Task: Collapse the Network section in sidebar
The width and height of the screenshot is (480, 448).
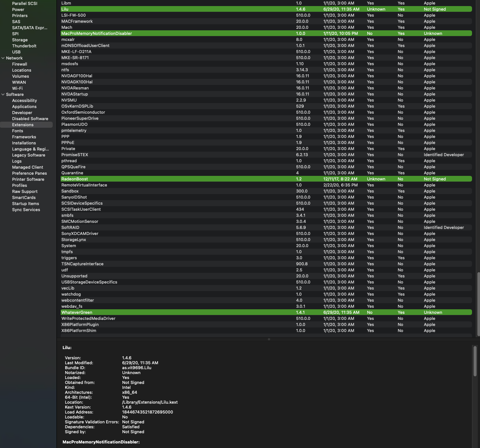Action: click(3, 58)
